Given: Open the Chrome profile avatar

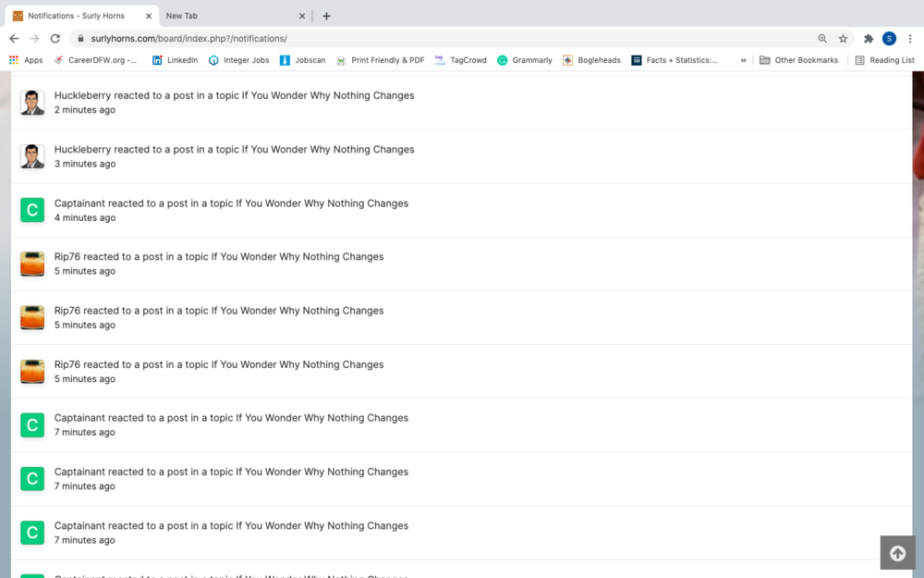Looking at the screenshot, I should tap(889, 39).
